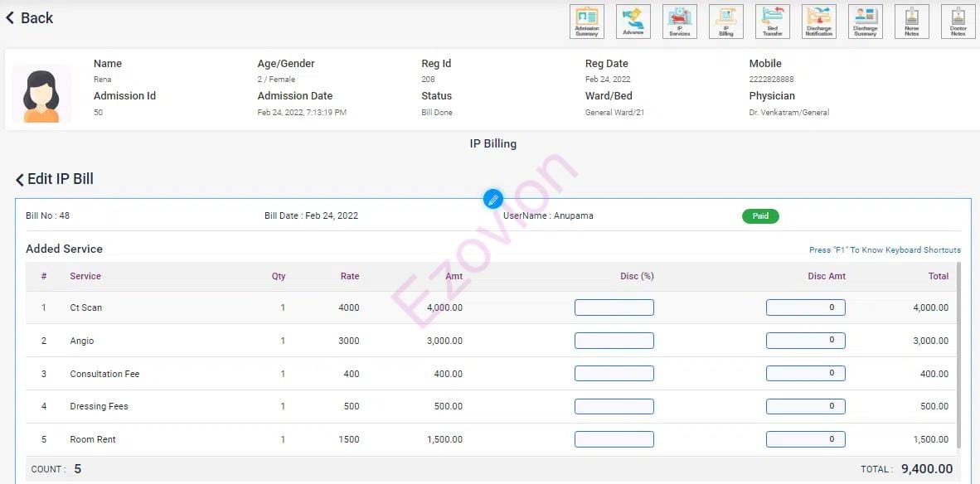Click the Edit IP Bill back chevron
980x484 pixels.
click(20, 180)
